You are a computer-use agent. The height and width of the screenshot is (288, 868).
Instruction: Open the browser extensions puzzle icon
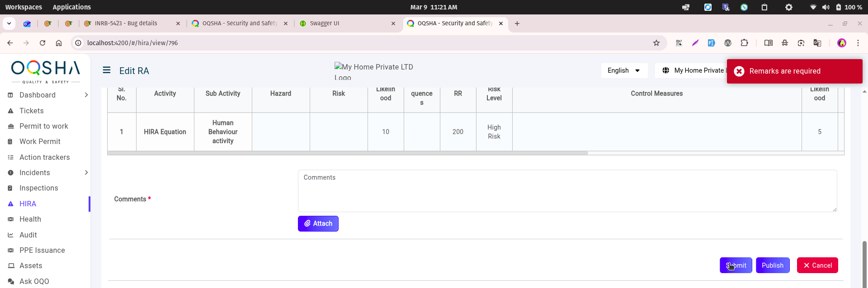tap(744, 43)
